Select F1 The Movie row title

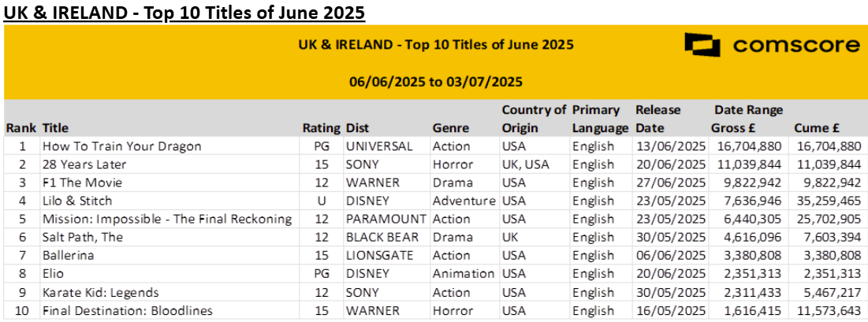[x=83, y=183]
